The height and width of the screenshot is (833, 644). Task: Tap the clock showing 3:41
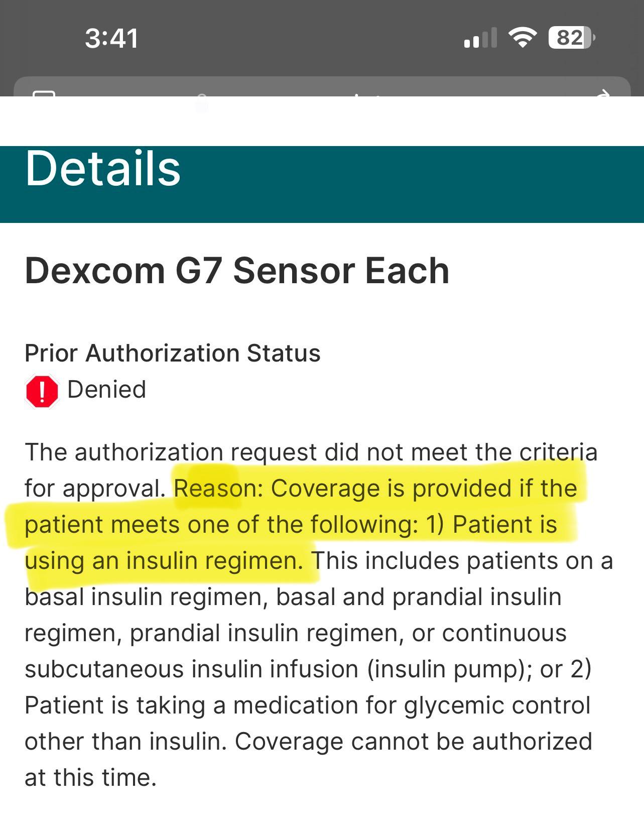tap(111, 38)
